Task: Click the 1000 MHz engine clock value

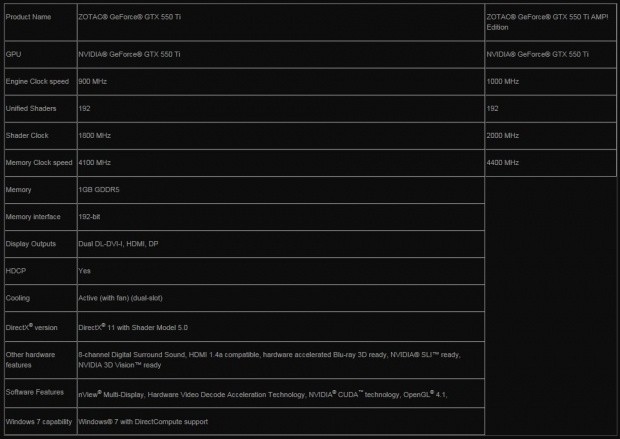Action: 503,81
